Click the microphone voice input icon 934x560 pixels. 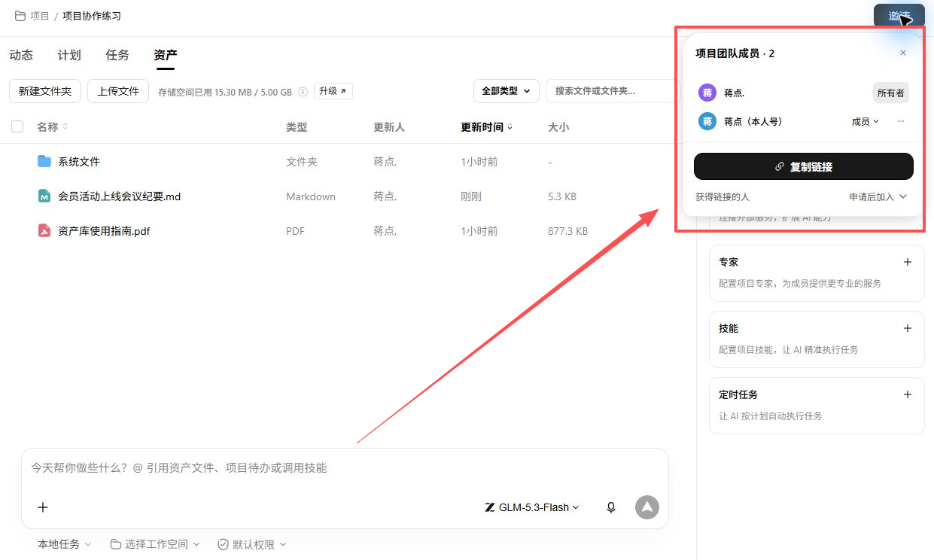pos(611,507)
